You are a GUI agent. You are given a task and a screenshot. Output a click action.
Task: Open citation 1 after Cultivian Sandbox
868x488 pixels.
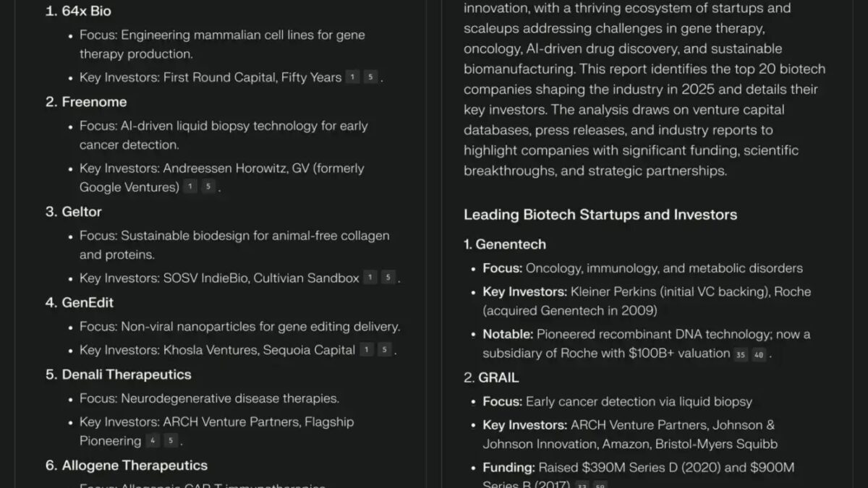pyautogui.click(x=370, y=278)
